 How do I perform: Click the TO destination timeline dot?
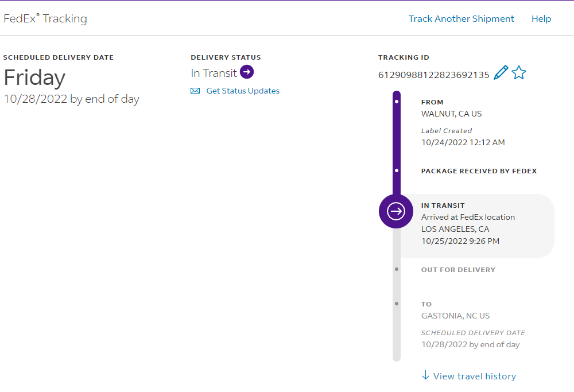coord(397,303)
